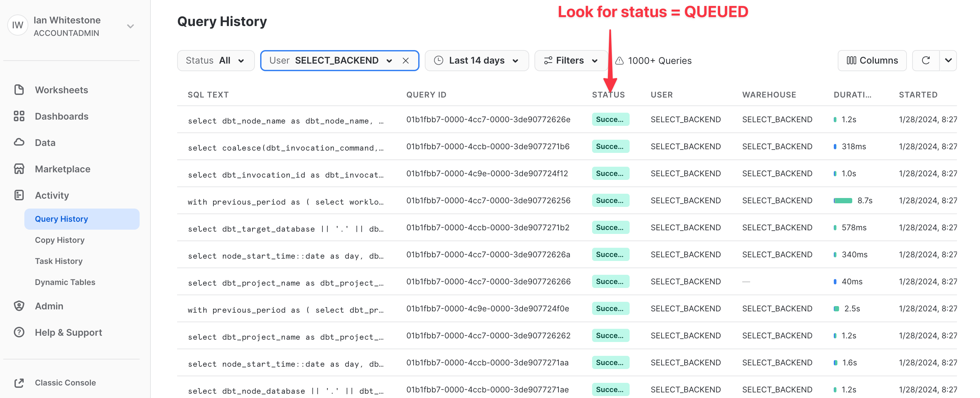
Task: Clear the SELECT_BACKEND user filter
Action: [406, 61]
